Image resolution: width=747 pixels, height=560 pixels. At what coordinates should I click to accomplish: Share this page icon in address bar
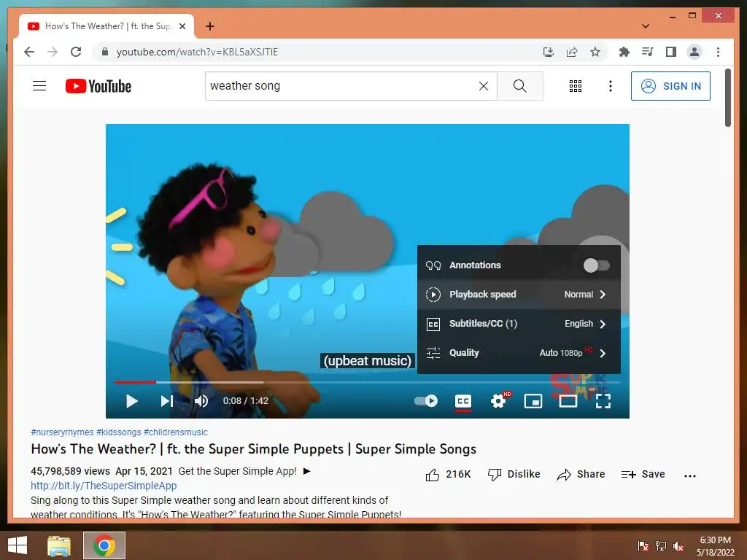tap(572, 52)
